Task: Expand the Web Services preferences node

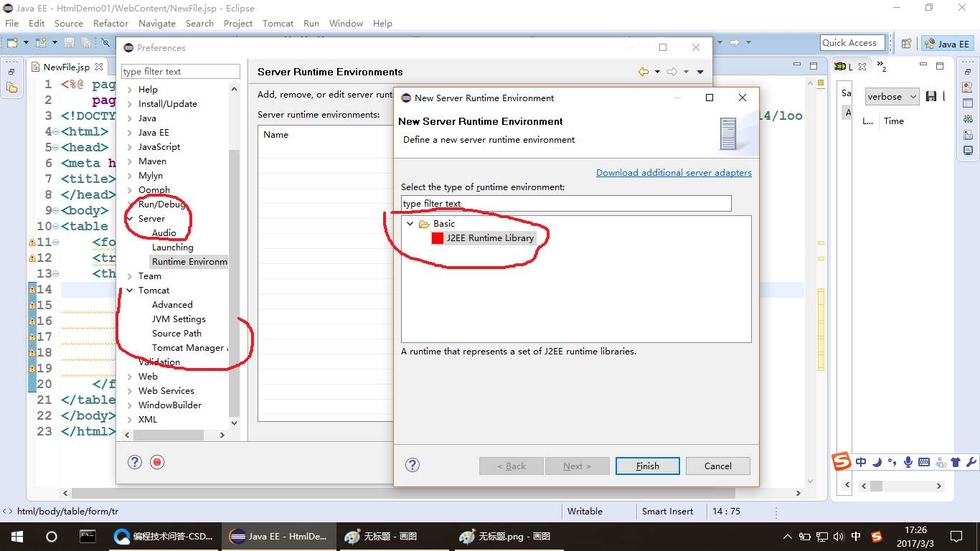Action: [x=130, y=391]
